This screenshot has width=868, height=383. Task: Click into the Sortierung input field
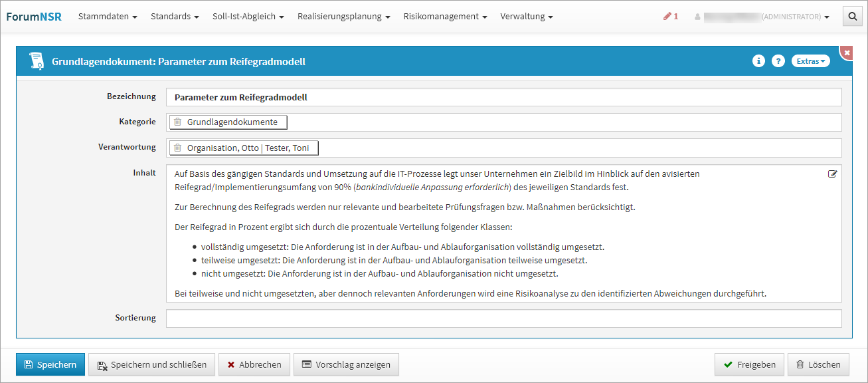click(x=503, y=319)
